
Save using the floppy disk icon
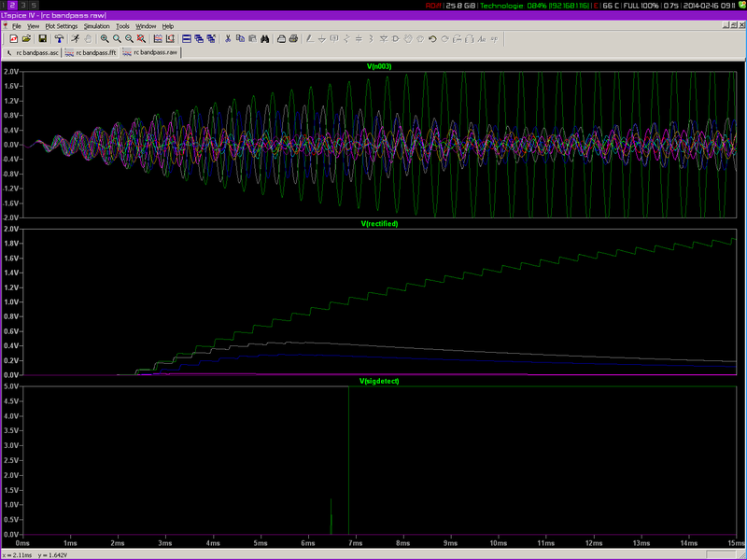click(43, 38)
